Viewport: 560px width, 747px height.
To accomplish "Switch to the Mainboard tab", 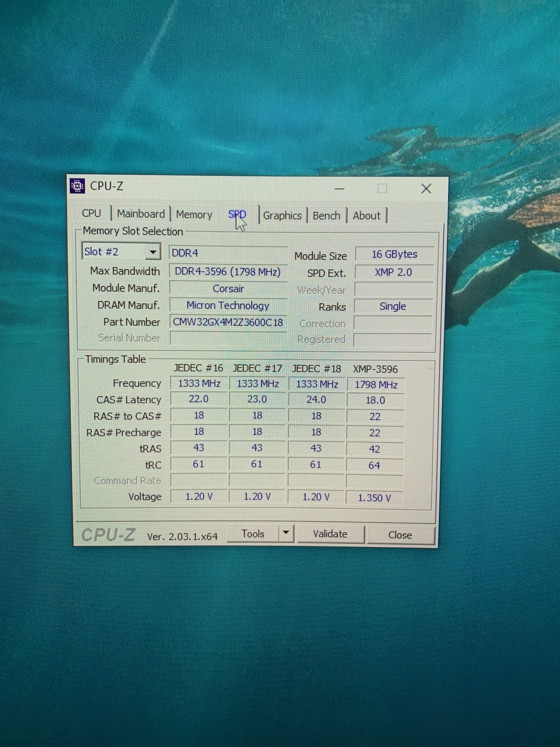I will click(141, 214).
